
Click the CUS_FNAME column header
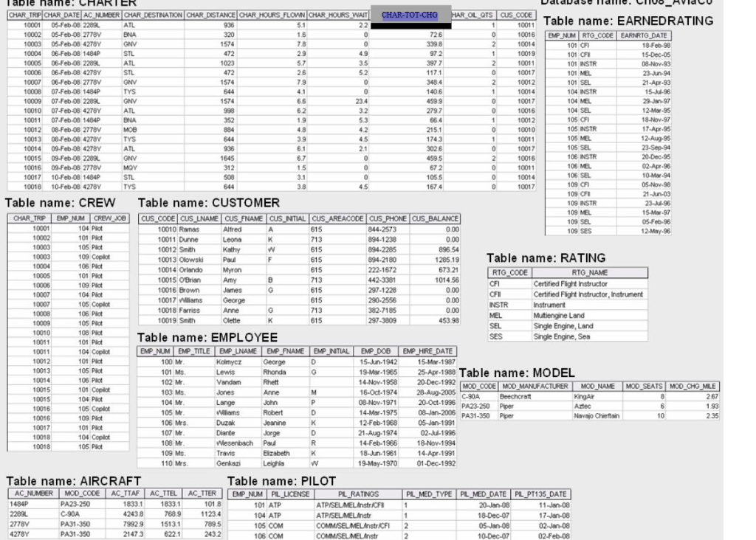244,218
